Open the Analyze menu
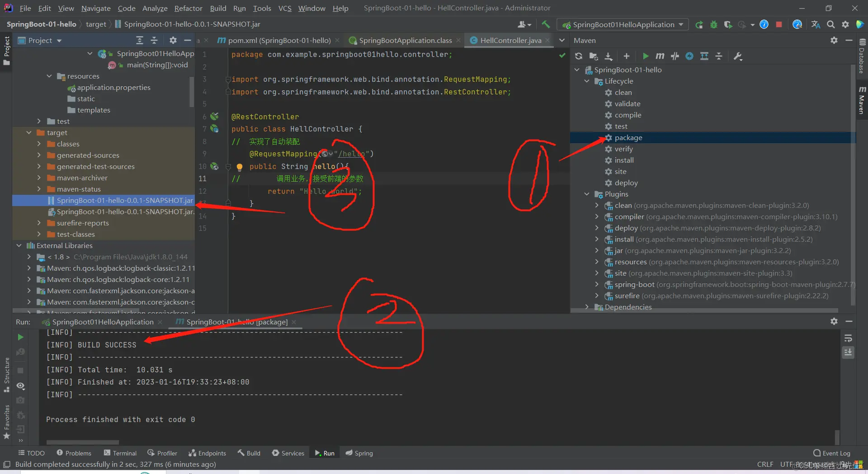The height and width of the screenshot is (474, 868). coord(155,8)
